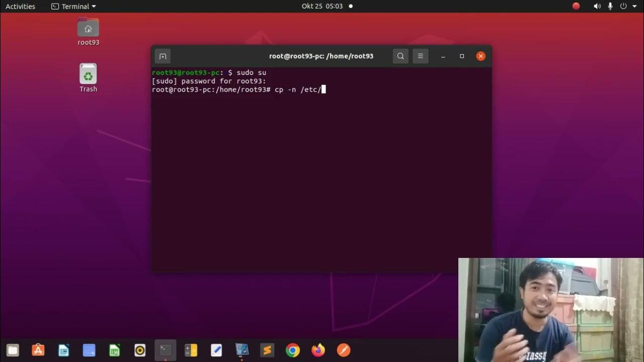Open the orange Postman icon in dock

point(344,350)
